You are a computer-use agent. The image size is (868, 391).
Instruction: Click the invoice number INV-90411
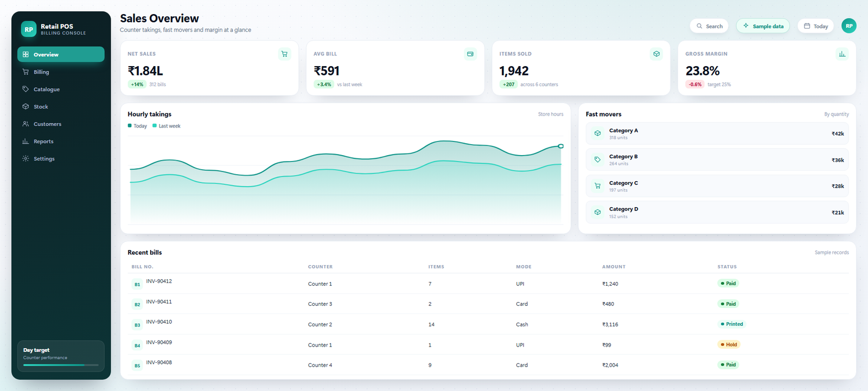159,302
